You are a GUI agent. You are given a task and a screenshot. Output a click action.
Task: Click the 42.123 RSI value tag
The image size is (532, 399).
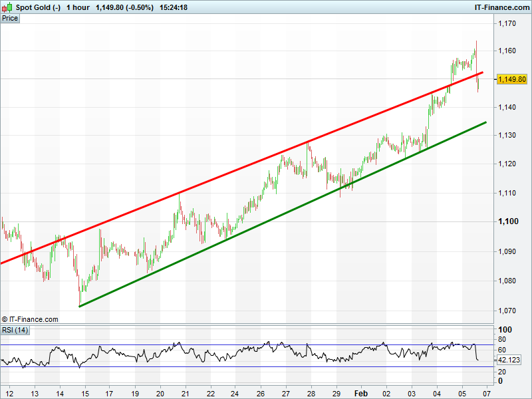(509, 360)
